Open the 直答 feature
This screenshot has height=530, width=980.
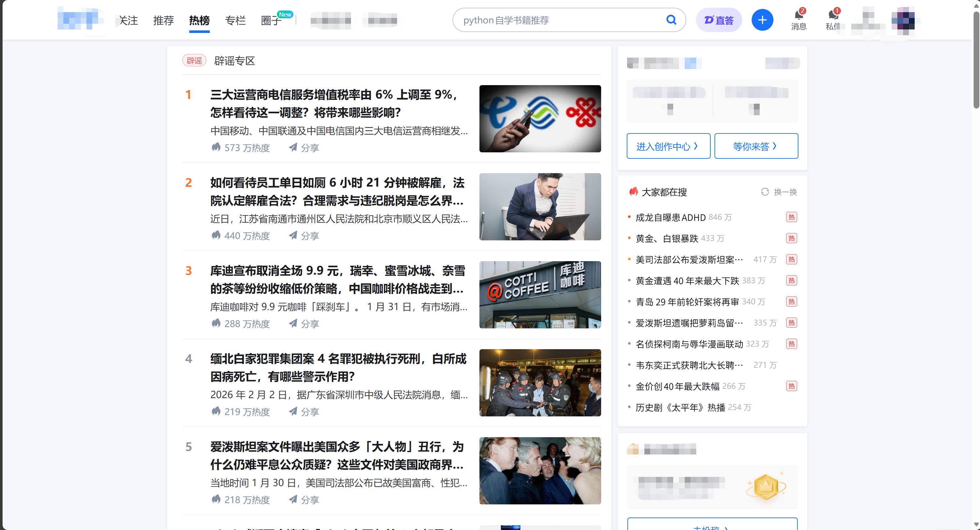[719, 20]
